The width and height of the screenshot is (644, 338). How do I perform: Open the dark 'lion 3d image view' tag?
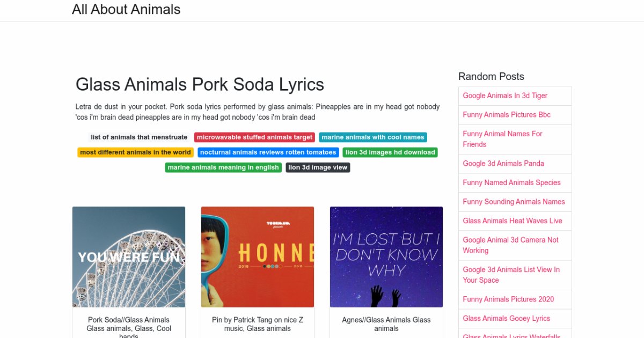[318, 167]
